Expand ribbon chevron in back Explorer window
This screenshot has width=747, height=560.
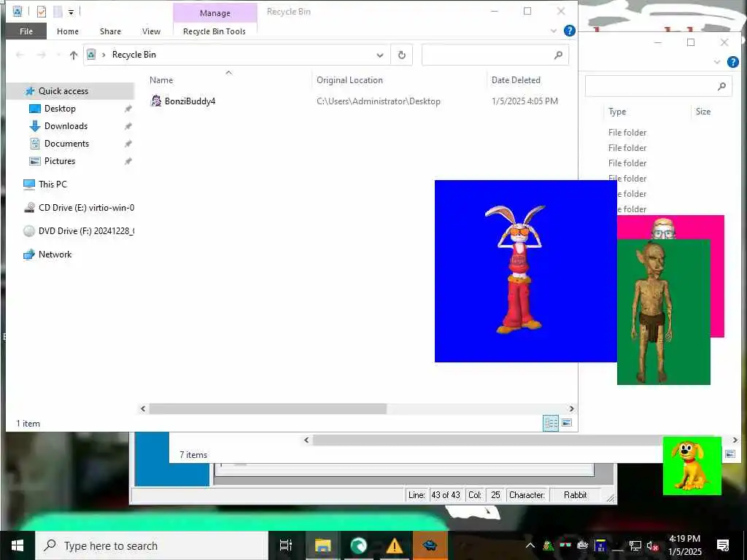[717, 62]
